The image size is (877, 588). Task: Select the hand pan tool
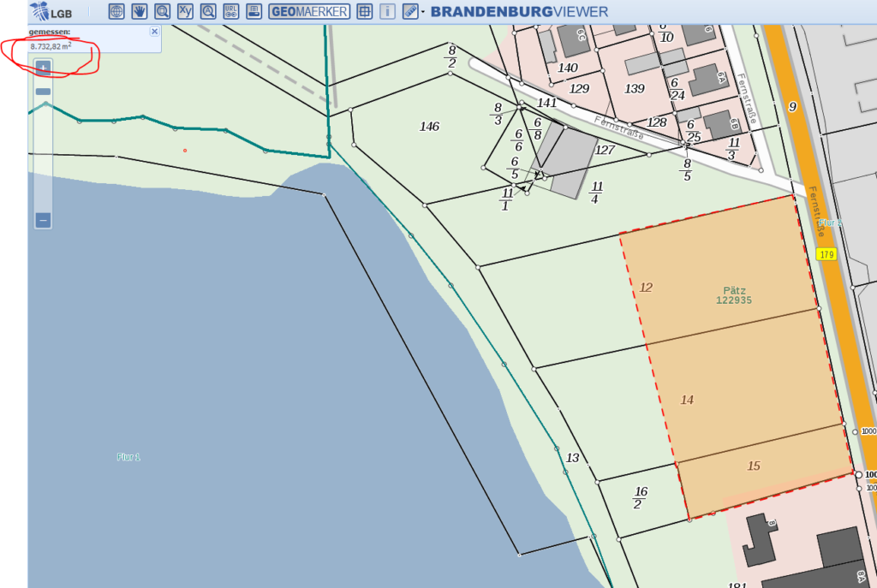[140, 11]
